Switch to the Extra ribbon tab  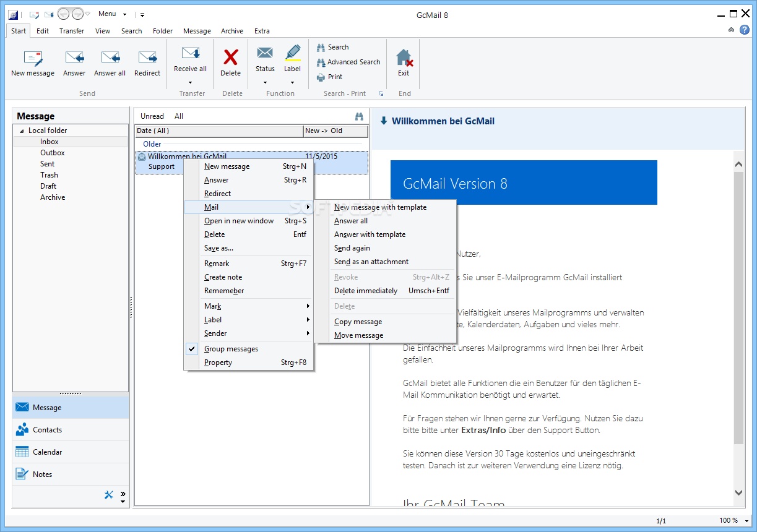pyautogui.click(x=262, y=31)
